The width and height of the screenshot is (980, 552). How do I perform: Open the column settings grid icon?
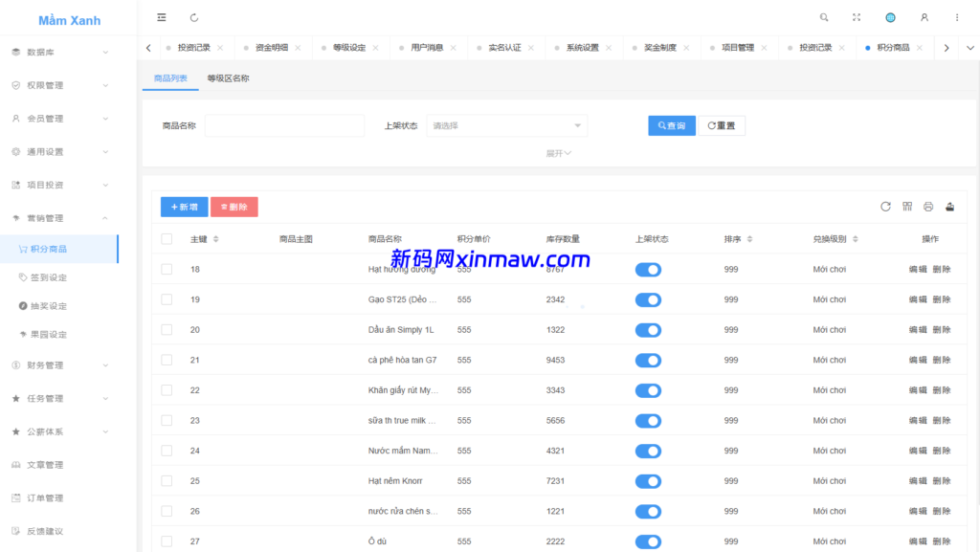coord(907,207)
